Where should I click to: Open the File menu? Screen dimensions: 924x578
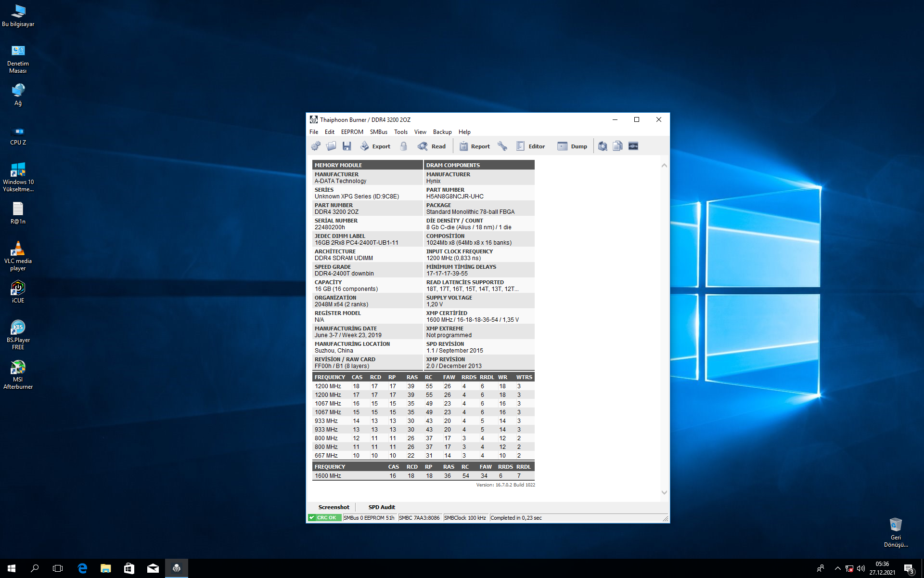coord(314,132)
